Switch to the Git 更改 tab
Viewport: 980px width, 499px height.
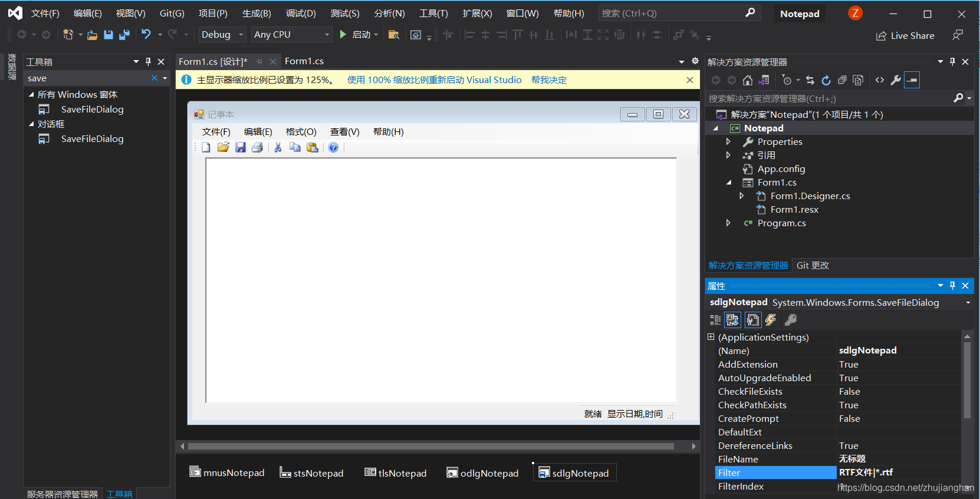813,266
